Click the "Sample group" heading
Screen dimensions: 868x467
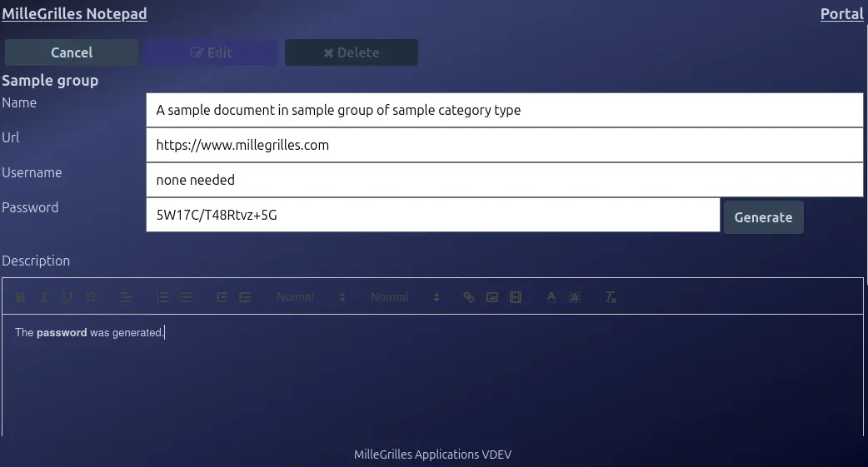(50, 80)
